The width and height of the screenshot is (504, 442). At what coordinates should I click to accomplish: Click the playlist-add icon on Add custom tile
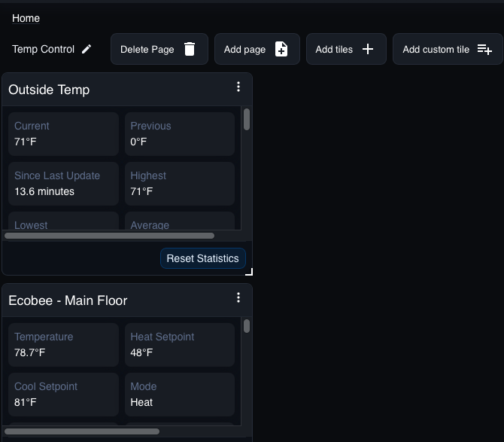[x=484, y=49]
